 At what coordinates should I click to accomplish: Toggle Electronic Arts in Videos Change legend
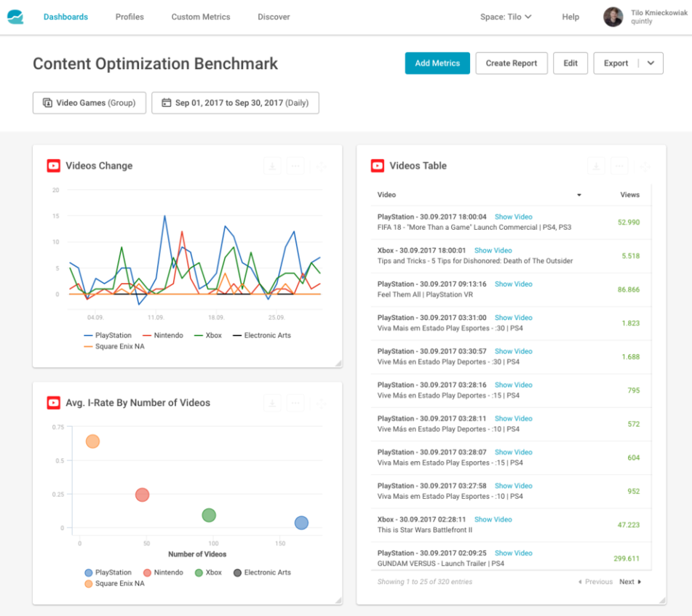pos(262,335)
